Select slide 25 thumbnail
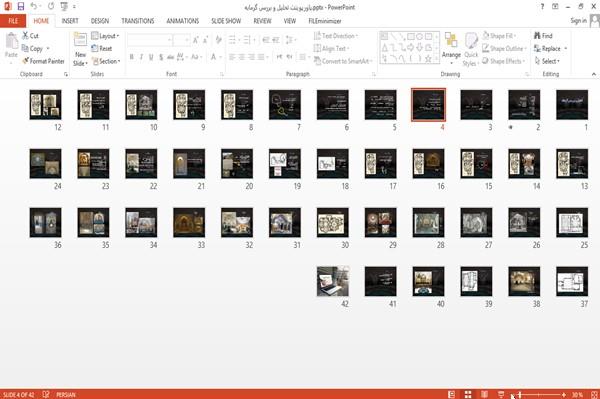 pos(572,222)
